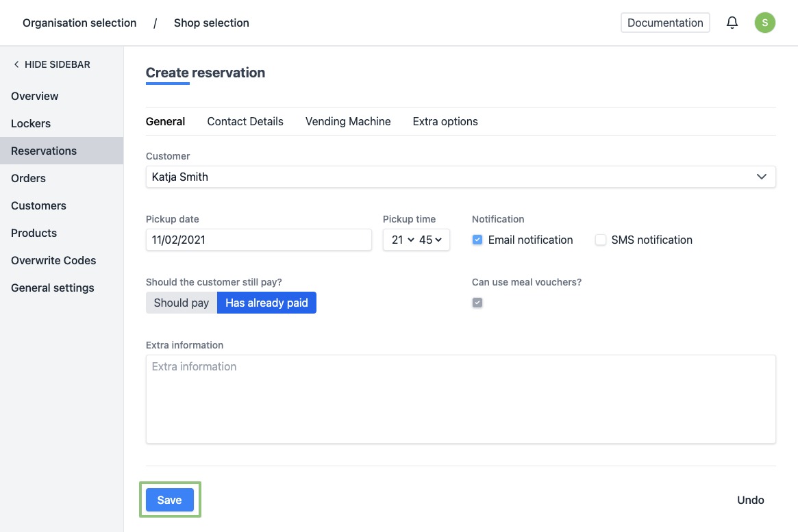Focus the Extra information text area
Screen dimensions: 798x532
(460, 398)
